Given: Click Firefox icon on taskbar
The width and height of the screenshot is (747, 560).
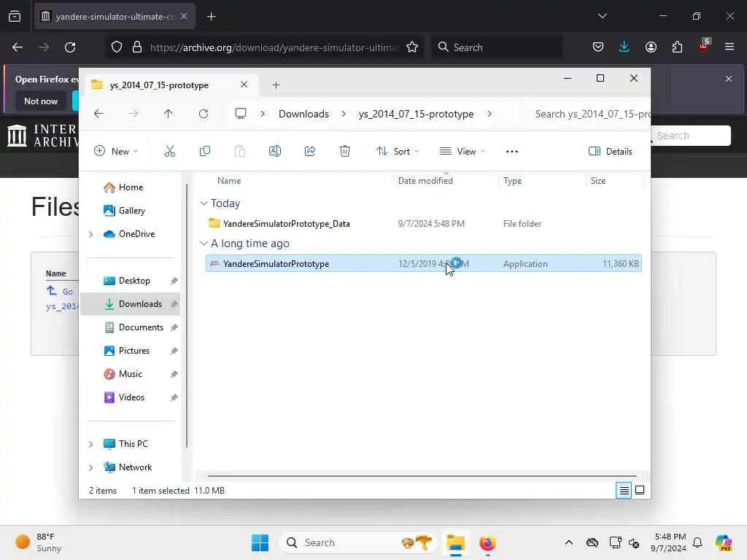Looking at the screenshot, I should coord(487,542).
